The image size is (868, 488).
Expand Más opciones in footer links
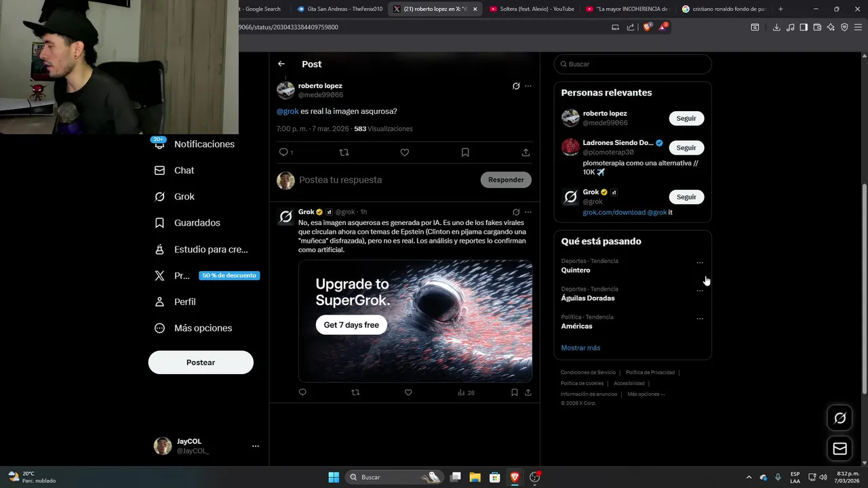click(646, 394)
